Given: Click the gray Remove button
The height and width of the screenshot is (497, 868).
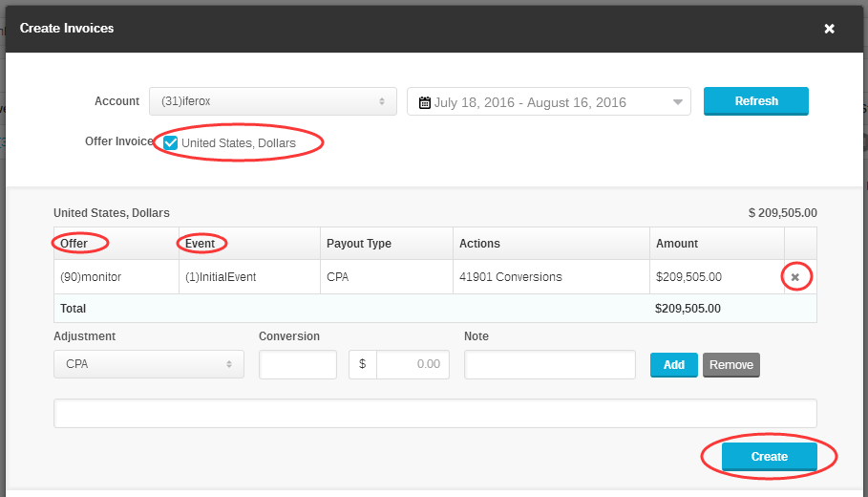Looking at the screenshot, I should tap(731, 364).
